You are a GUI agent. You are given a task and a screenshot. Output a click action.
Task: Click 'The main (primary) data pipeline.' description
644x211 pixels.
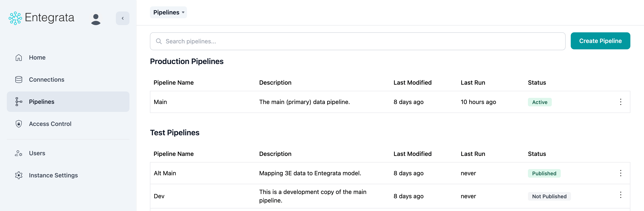click(x=304, y=102)
